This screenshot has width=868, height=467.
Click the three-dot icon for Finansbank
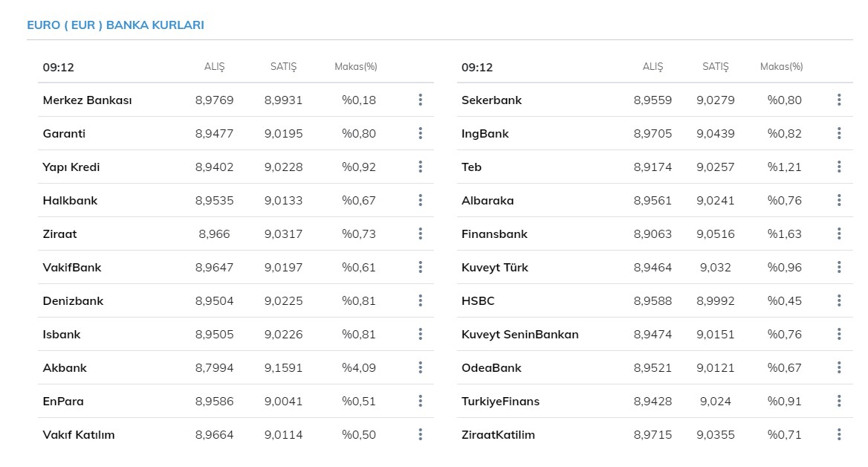(x=839, y=233)
